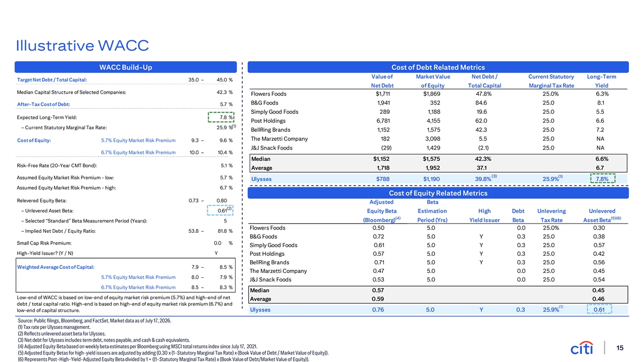Click the 'Current Statutory Marginal Tax Rate' column header

pos(551,81)
